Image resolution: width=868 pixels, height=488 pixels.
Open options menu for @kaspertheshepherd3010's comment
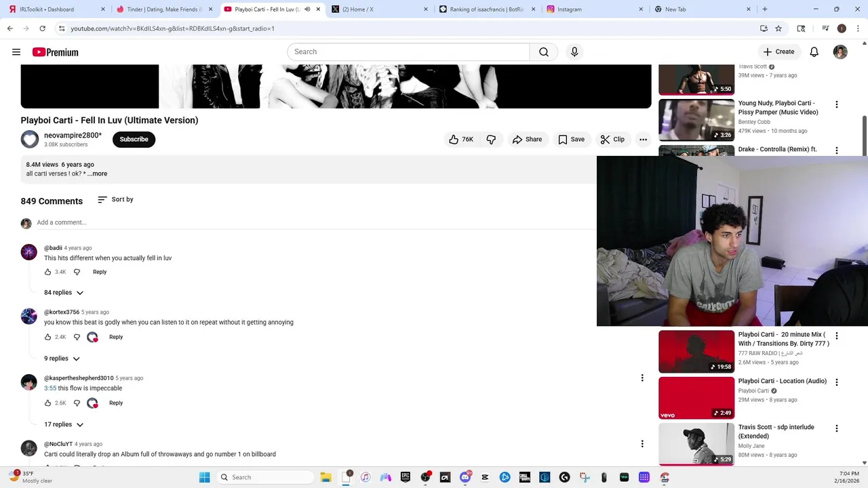click(642, 378)
